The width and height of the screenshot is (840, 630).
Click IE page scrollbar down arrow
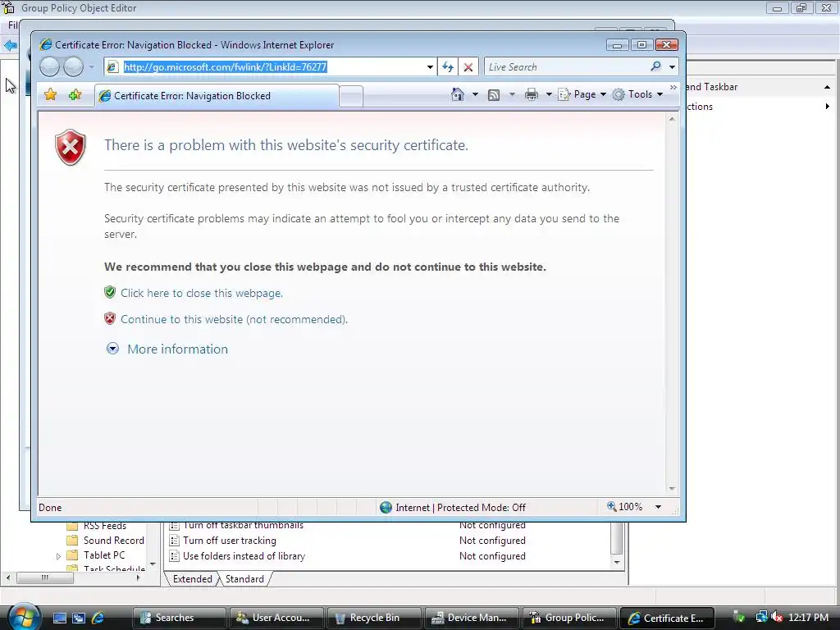(x=673, y=489)
